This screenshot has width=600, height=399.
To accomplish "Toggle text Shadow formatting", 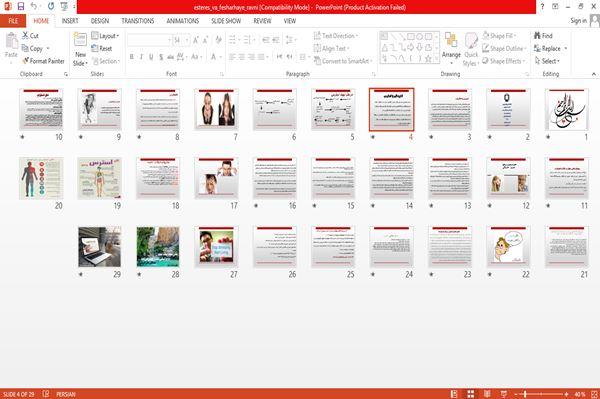I will coord(161,57).
